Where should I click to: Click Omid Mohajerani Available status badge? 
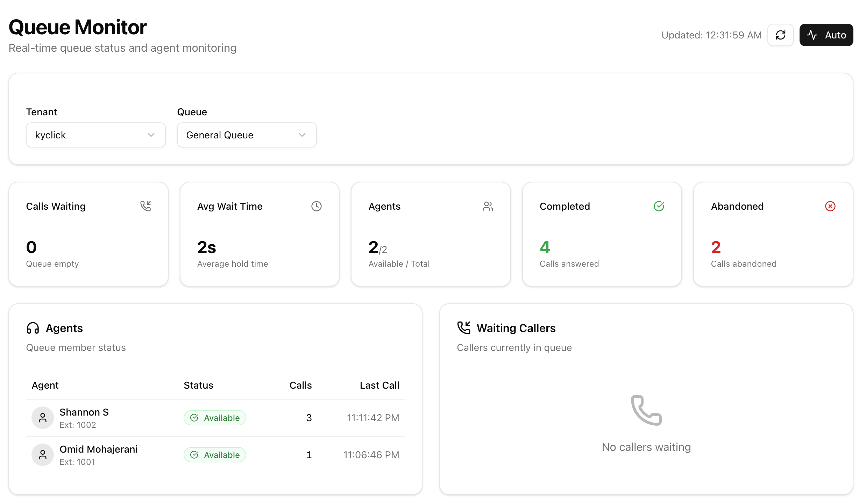tap(215, 455)
